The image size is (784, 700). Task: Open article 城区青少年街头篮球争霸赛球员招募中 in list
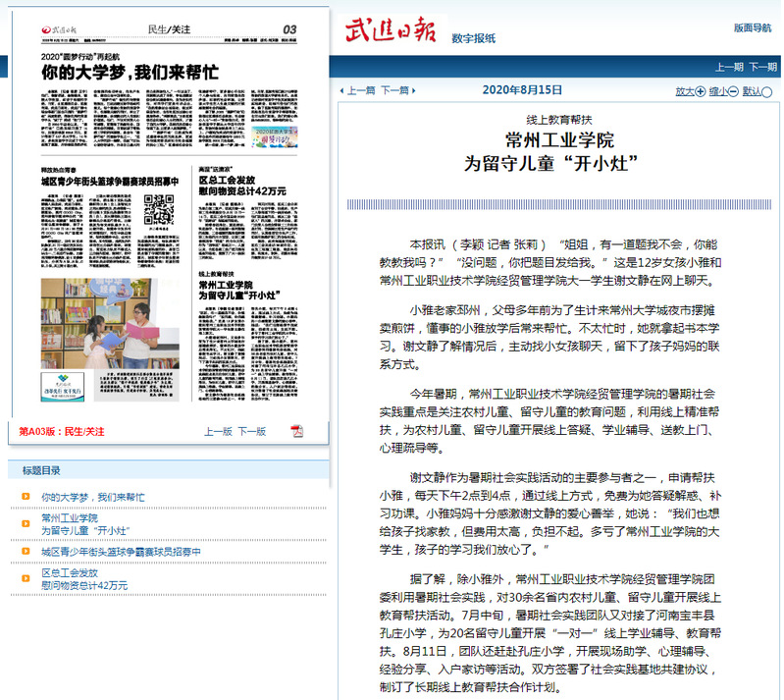pos(121,552)
